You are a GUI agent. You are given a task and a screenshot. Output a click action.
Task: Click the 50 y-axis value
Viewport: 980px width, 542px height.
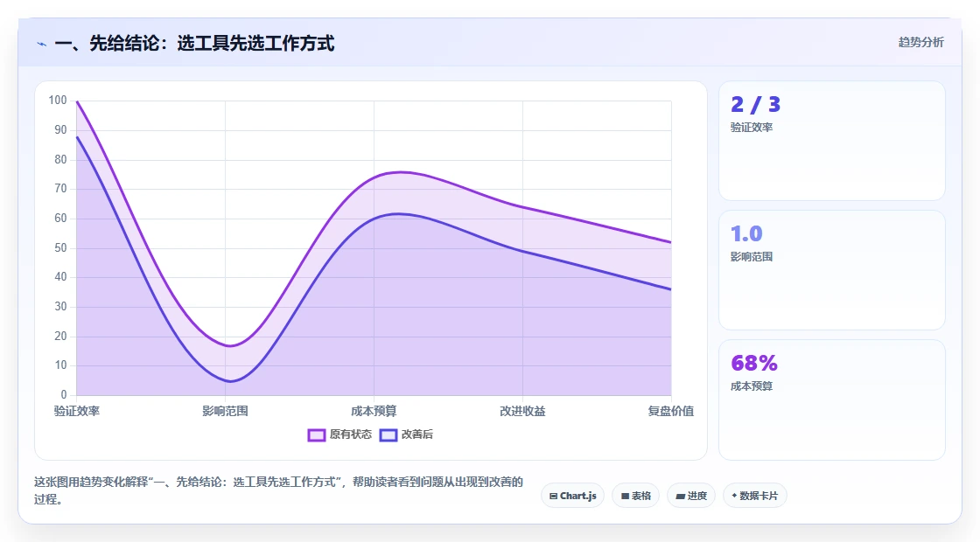[x=60, y=247]
